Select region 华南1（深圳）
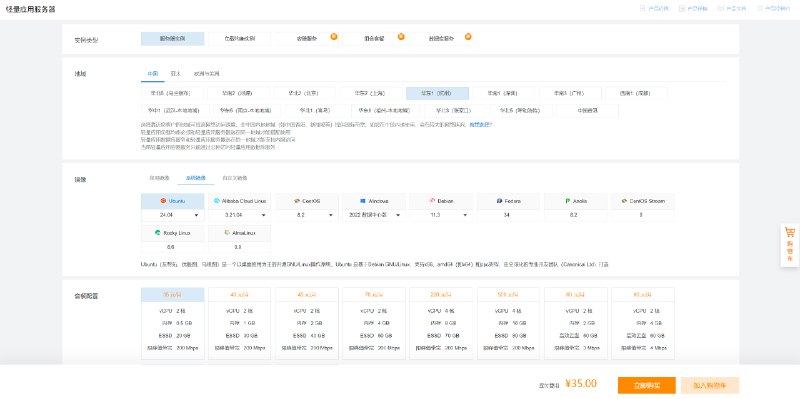 point(503,93)
